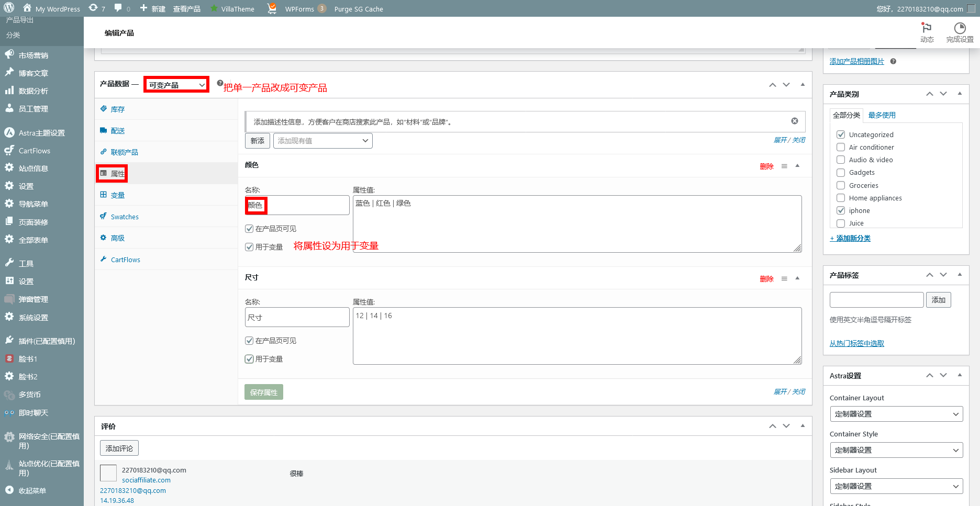Open the 工具 wrench icon
Viewport: 980px width, 506px height.
(9, 263)
